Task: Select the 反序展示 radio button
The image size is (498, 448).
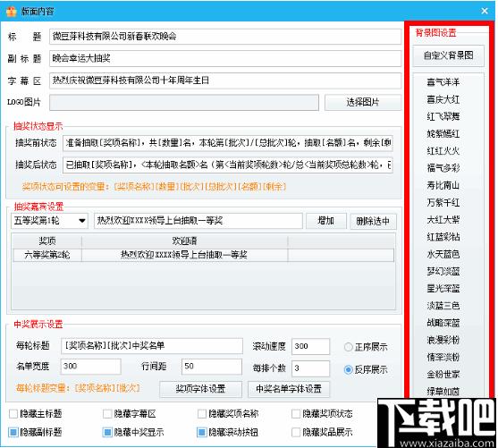Action: 349,369
